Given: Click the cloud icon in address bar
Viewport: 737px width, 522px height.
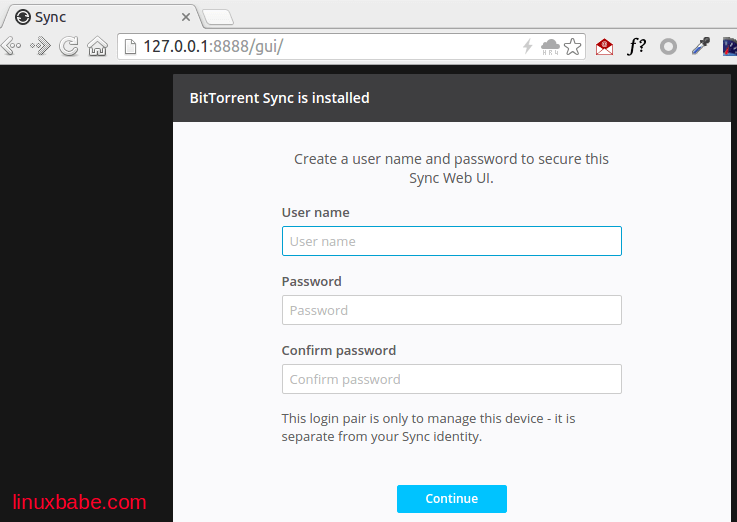Looking at the screenshot, I should pyautogui.click(x=550, y=46).
